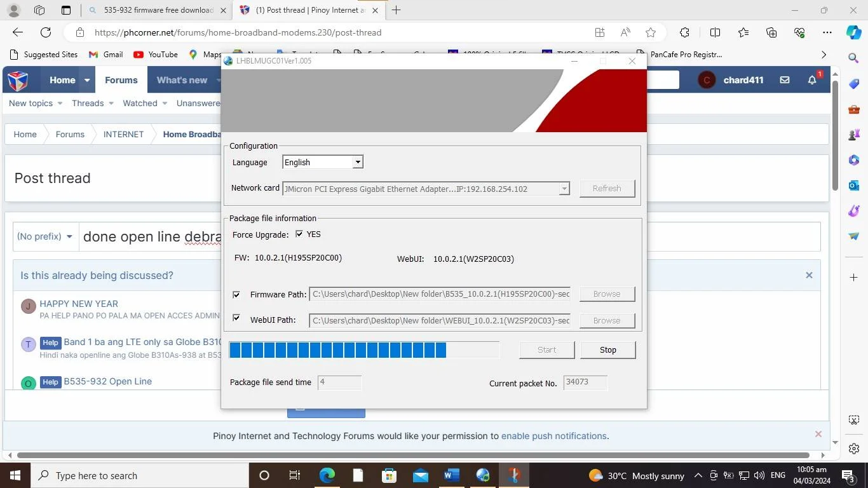Viewport: 868px width, 488px height.
Task: Close the 'Is this already being discussed?' panel
Action: pos(809,275)
